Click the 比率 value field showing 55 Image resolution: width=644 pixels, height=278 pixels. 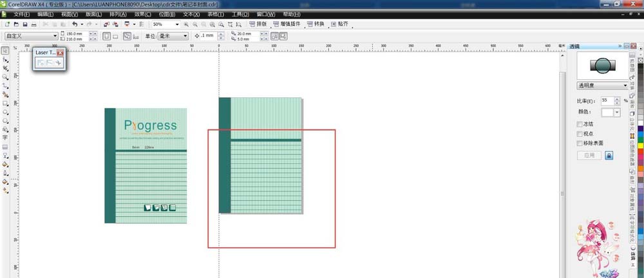click(x=607, y=100)
